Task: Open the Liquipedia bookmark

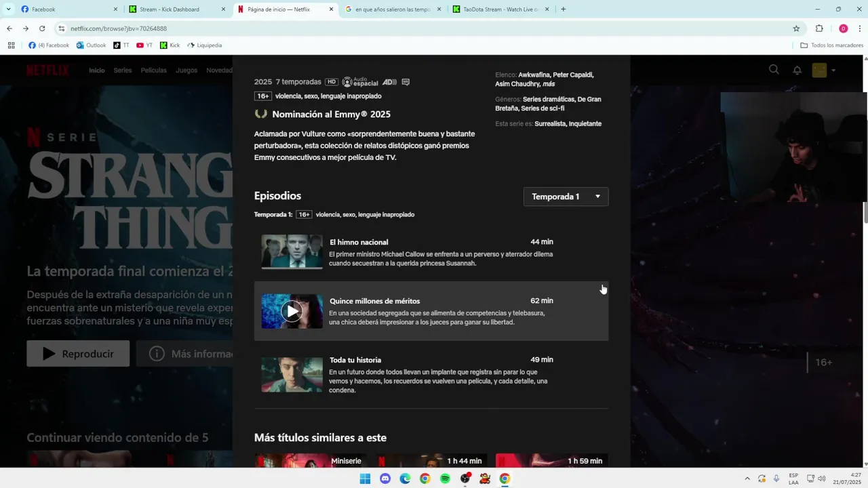Action: (x=205, y=45)
